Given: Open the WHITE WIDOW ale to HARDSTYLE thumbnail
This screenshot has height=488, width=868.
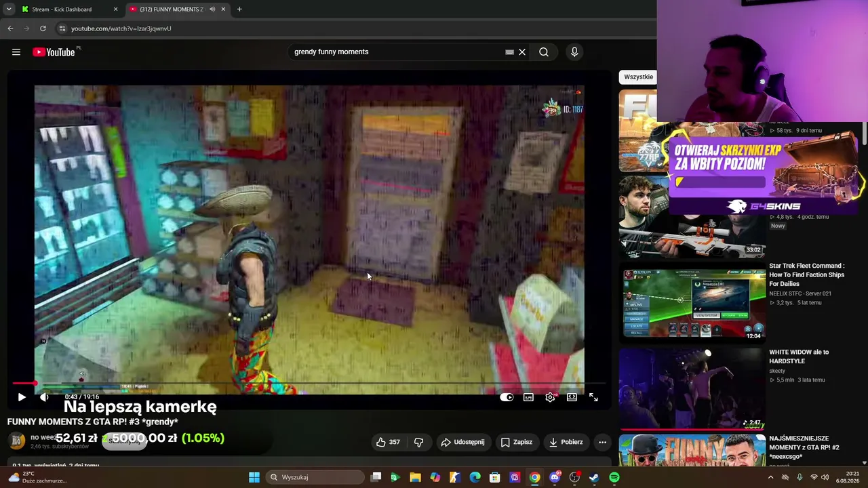Looking at the screenshot, I should coord(692,389).
